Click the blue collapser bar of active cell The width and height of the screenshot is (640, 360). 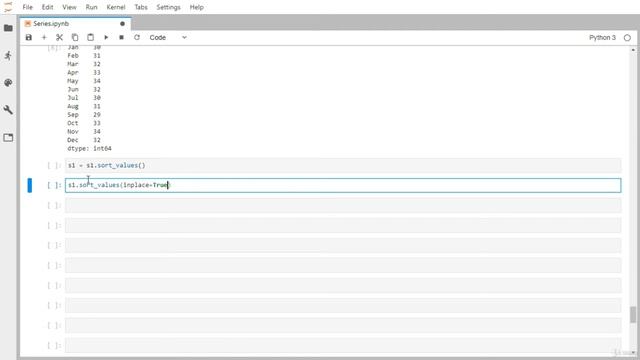29,185
